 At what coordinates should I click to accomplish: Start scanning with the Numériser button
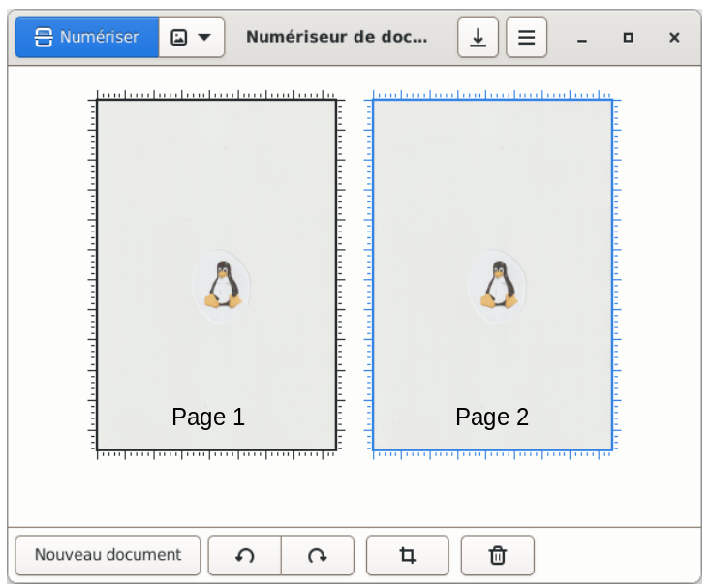click(87, 38)
